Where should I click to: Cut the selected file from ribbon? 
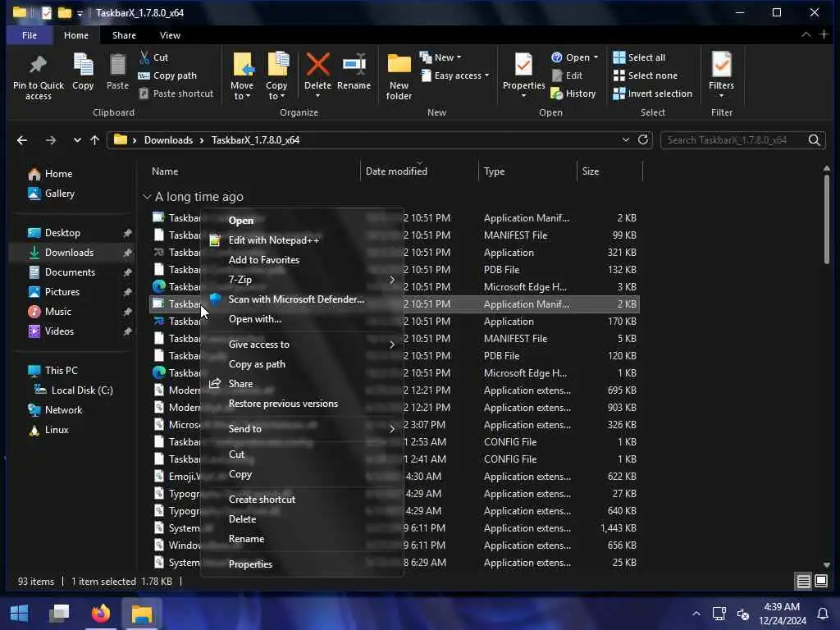click(x=153, y=57)
